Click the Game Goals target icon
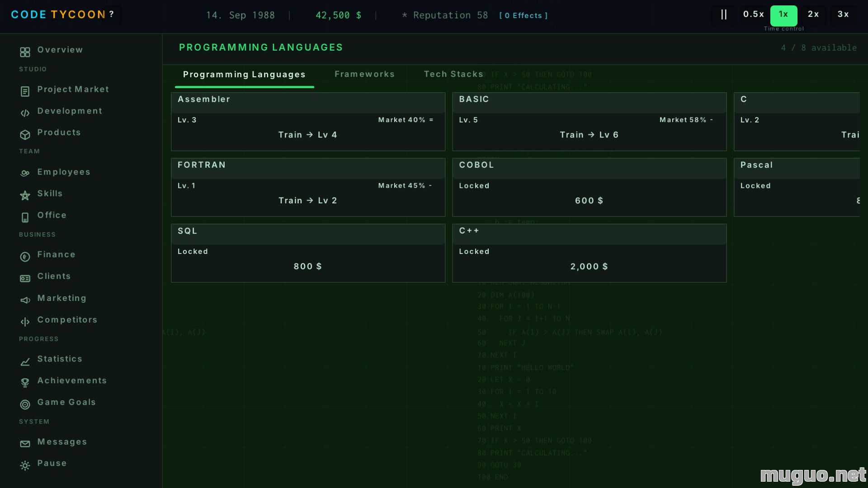The width and height of the screenshot is (868, 488). [x=25, y=404]
